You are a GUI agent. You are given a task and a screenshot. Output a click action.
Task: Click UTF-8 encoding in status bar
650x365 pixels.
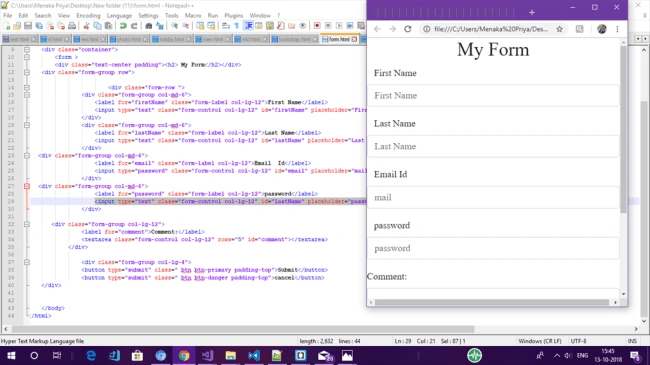pyautogui.click(x=578, y=341)
